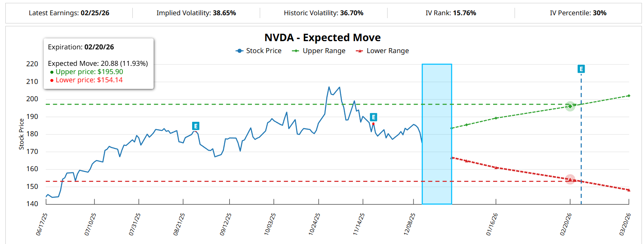Select the highlighted red Lower Range point at 02/20/26
The image size is (644, 244).
pos(570,179)
